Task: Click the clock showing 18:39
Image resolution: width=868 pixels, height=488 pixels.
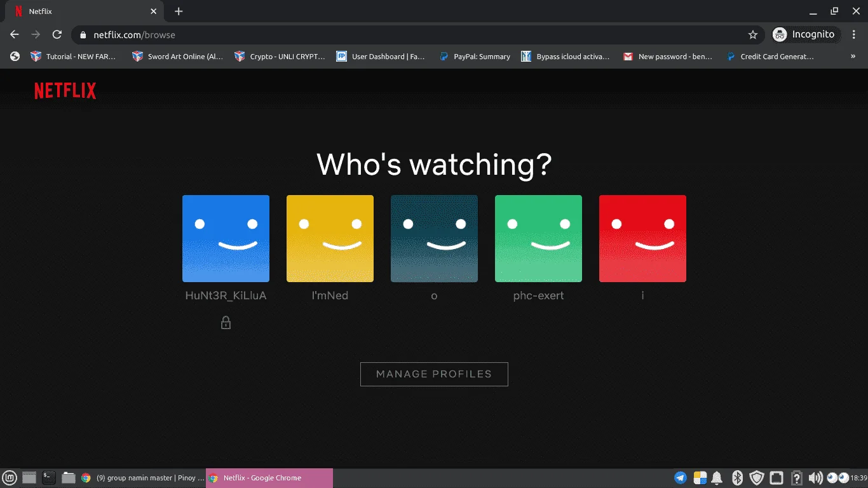Action: click(858, 478)
